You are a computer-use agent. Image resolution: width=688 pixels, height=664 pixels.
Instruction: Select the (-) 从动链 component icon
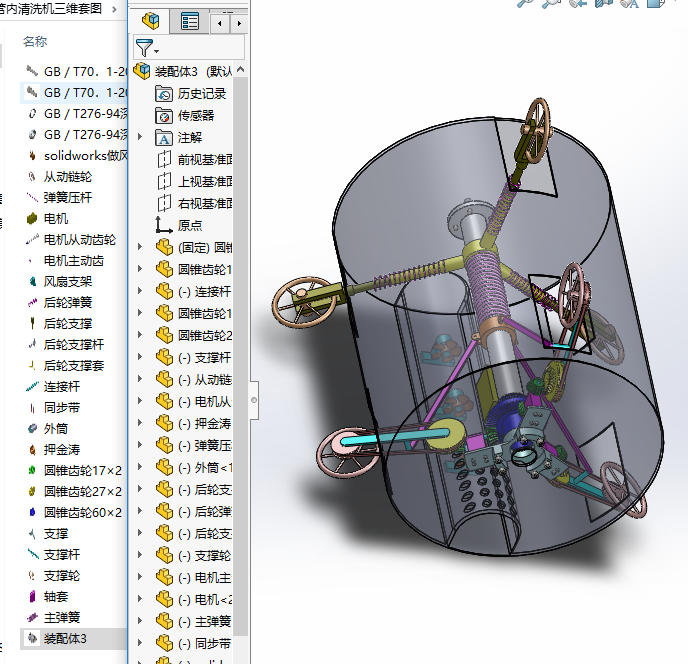[165, 379]
